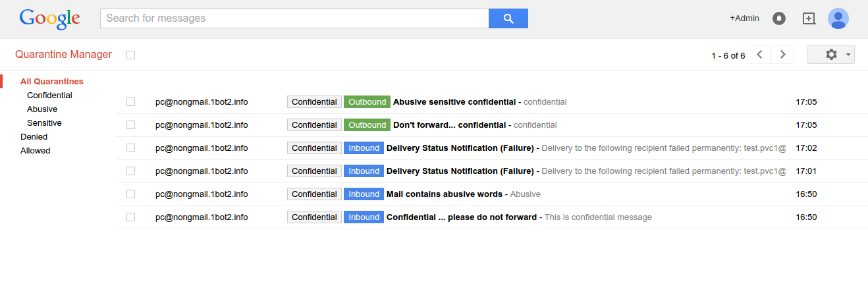Go to previous page of messages
Screen dimensions: 868x301
point(759,55)
